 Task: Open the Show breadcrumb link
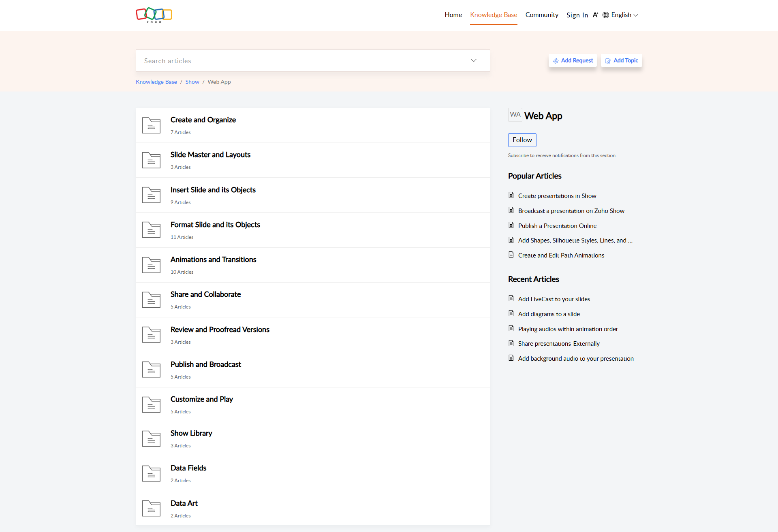click(192, 82)
